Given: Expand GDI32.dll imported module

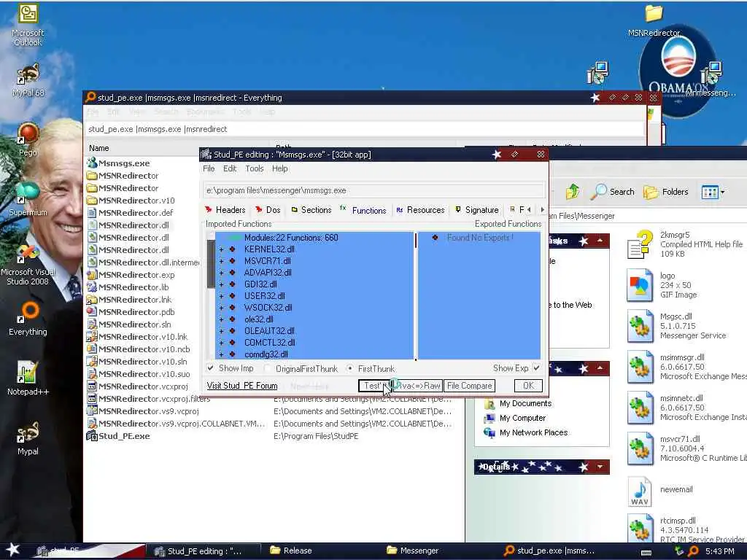Looking at the screenshot, I should coord(221,284).
